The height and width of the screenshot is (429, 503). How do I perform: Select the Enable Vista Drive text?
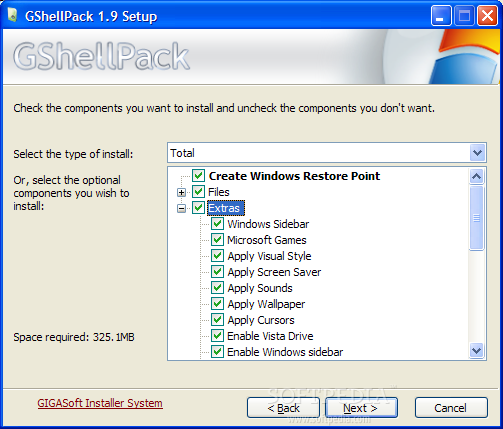coord(270,336)
